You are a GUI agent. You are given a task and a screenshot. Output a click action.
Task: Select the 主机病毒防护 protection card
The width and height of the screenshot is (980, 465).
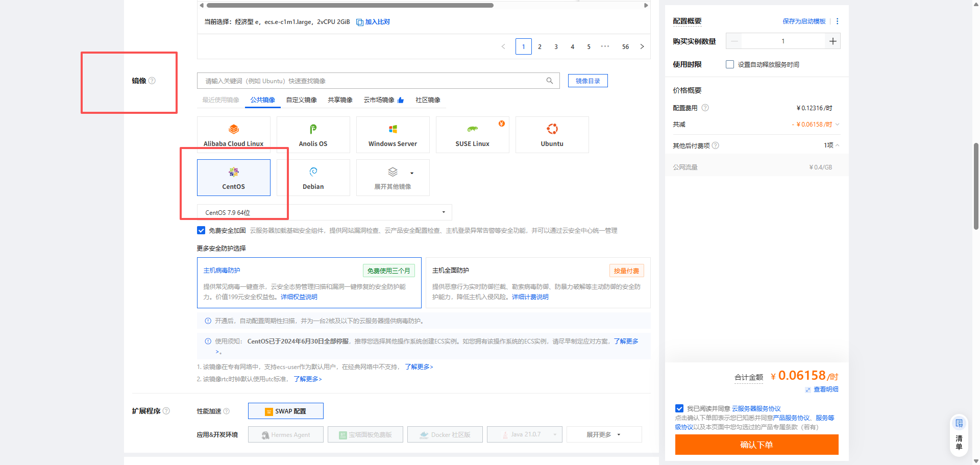point(309,283)
